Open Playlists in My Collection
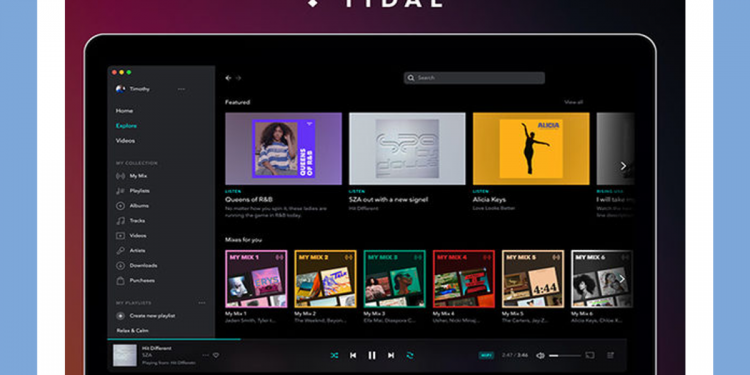Viewport: 750px width, 375px height. (x=133, y=191)
